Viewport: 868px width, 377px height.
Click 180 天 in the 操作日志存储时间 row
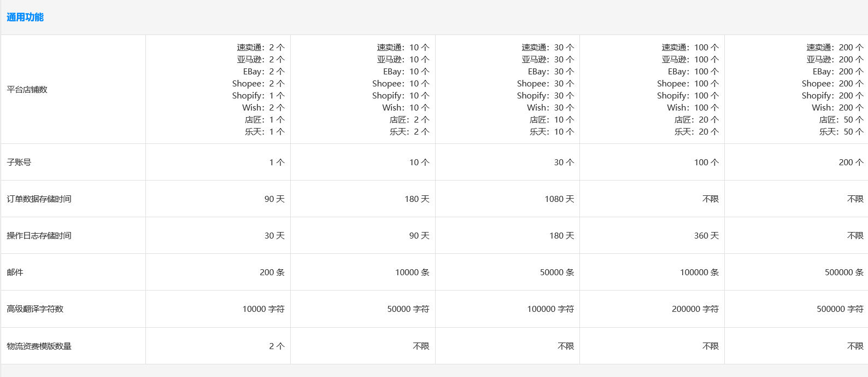tap(562, 235)
